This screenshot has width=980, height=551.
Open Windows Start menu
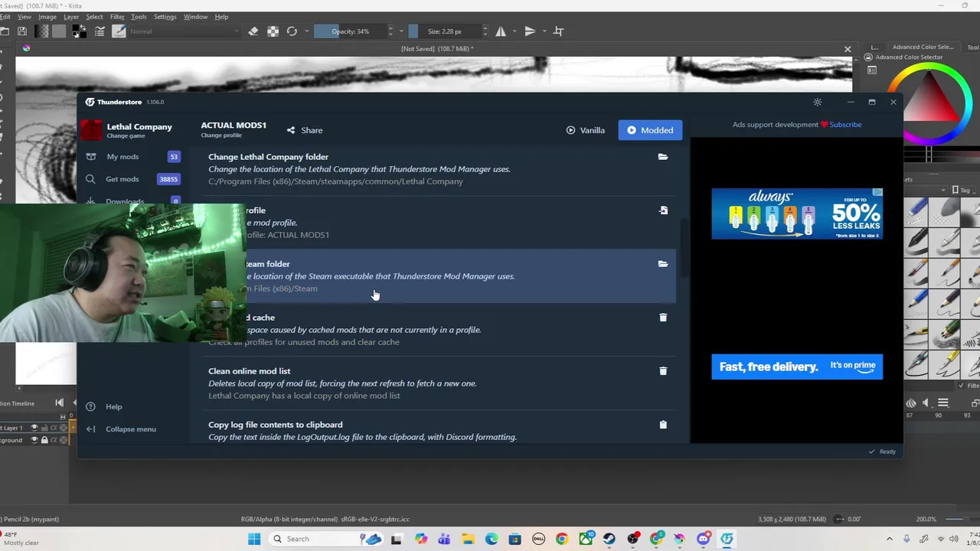(x=254, y=539)
